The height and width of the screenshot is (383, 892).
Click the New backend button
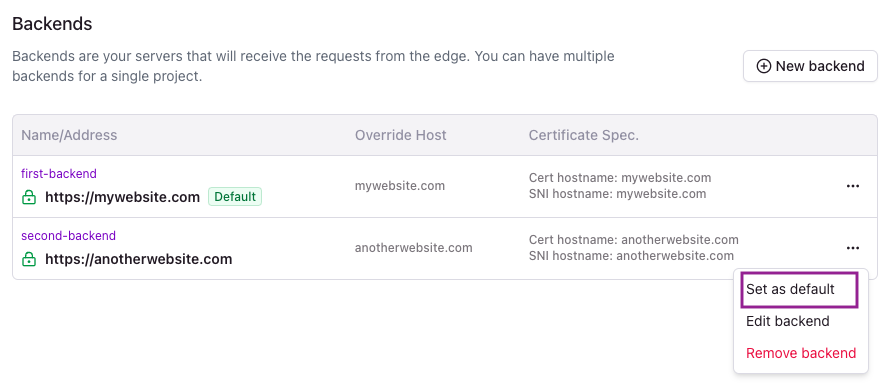point(810,66)
